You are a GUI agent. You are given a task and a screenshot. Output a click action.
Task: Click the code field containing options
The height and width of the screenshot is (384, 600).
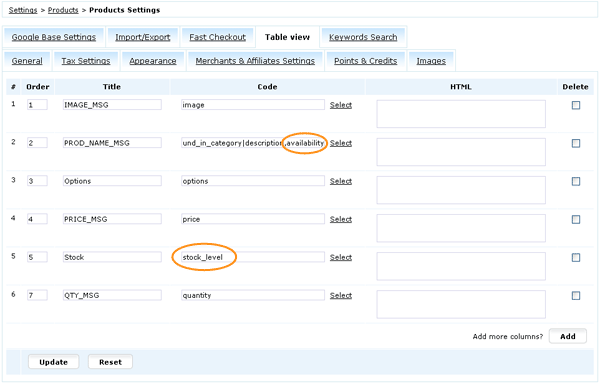tap(253, 181)
